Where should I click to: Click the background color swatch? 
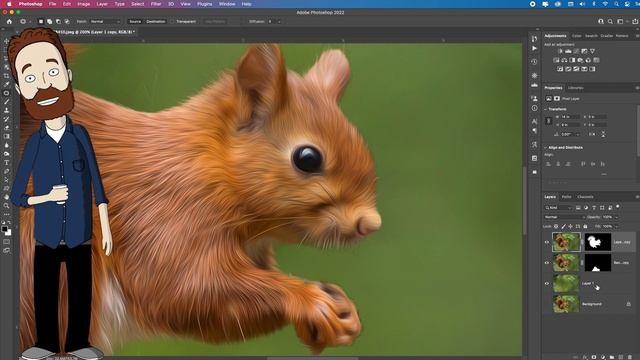pos(9,233)
